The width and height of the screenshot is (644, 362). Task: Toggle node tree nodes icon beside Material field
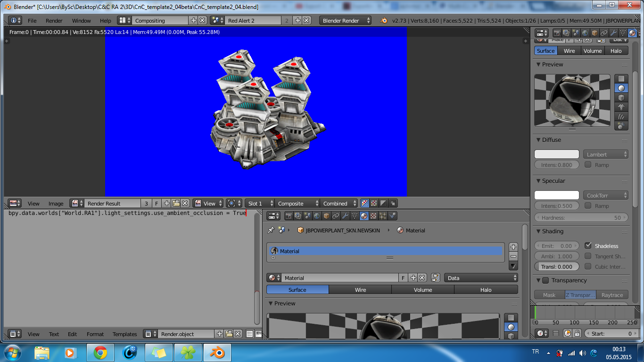[x=436, y=278]
